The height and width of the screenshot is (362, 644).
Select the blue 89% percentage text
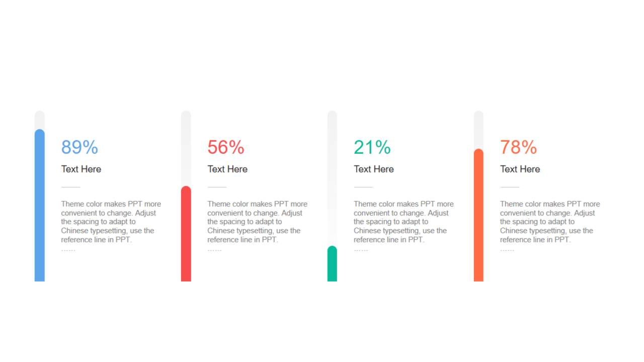coord(79,147)
